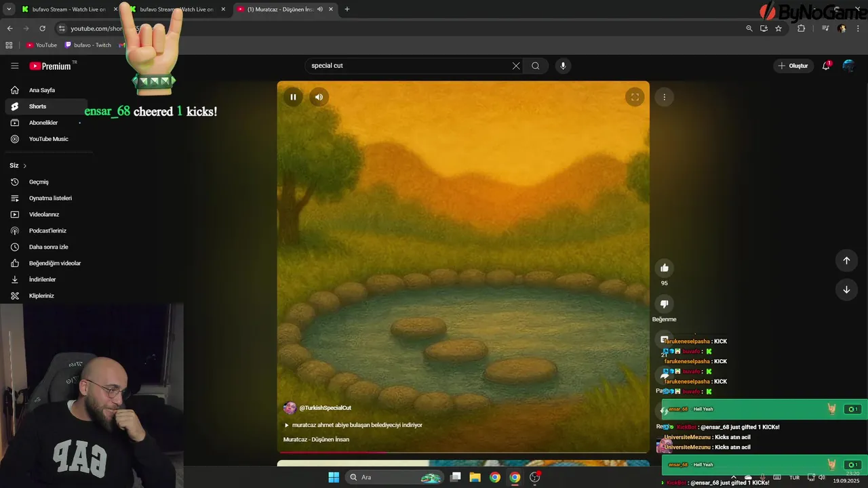Screen dimensions: 868x488
Task: View site information icon in address bar
Action: (62, 28)
